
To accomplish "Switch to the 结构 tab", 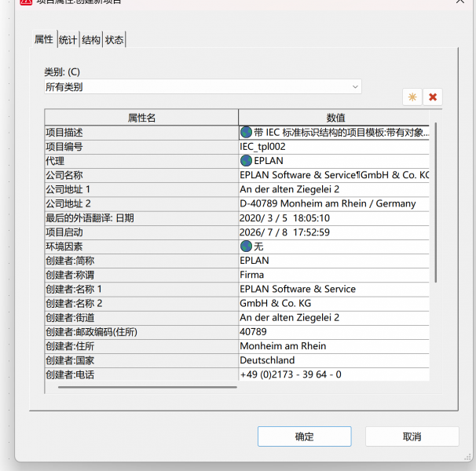I will (91, 40).
